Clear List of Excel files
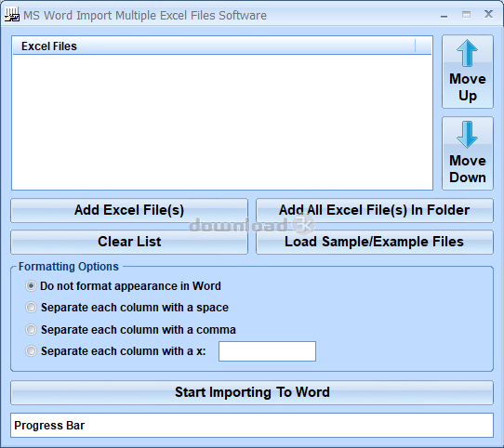The height and width of the screenshot is (448, 504). point(129,242)
